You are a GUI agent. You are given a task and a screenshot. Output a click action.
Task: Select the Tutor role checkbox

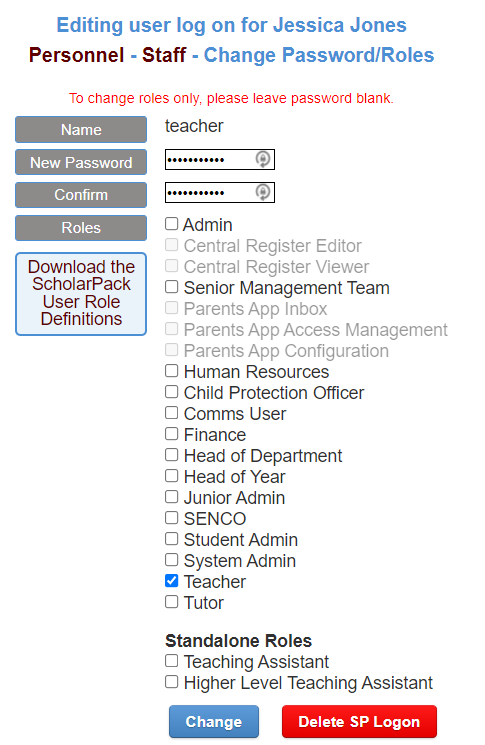(x=171, y=602)
